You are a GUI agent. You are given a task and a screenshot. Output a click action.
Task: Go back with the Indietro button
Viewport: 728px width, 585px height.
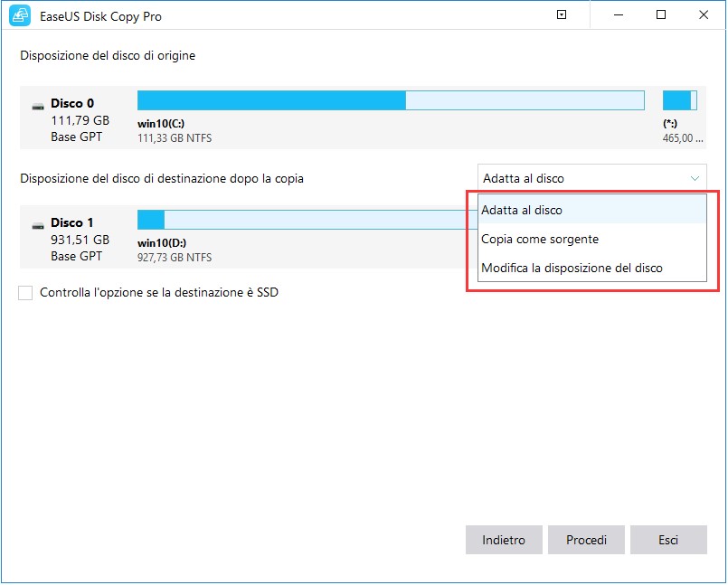click(504, 540)
